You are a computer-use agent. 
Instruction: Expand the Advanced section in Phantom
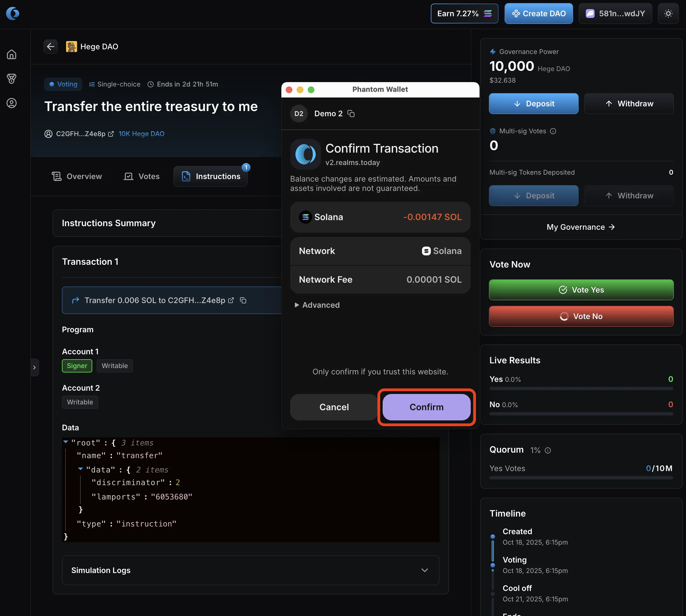(317, 305)
